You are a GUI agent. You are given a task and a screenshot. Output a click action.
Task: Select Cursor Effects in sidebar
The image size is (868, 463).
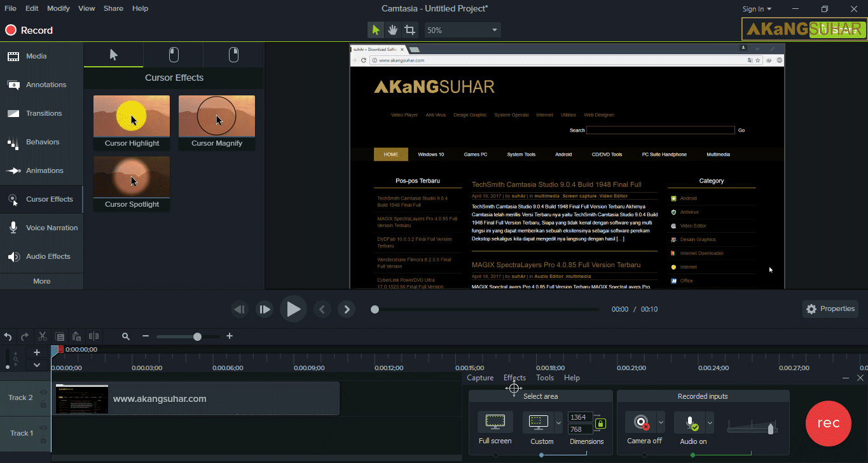tap(41, 199)
